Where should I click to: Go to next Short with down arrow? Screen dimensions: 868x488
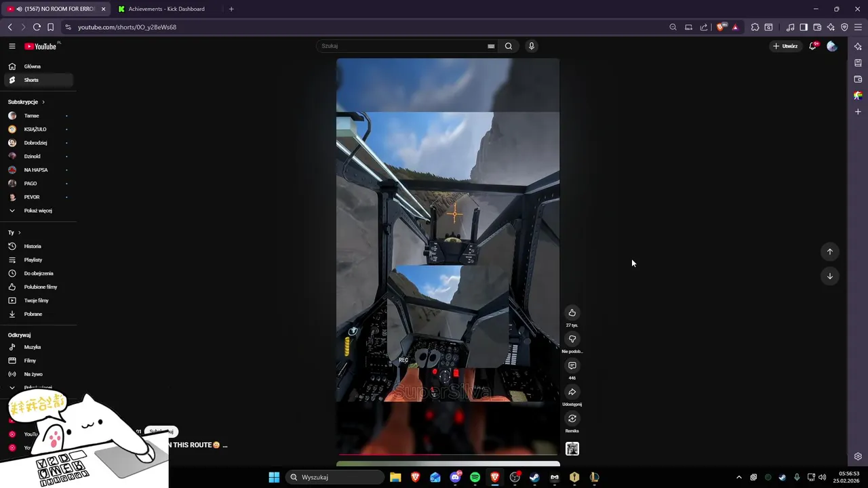coord(830,276)
